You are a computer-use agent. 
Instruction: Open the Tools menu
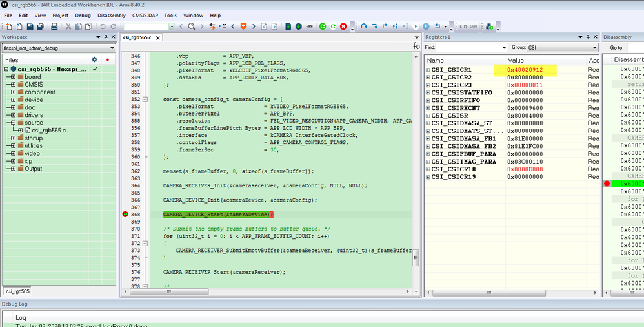point(170,16)
